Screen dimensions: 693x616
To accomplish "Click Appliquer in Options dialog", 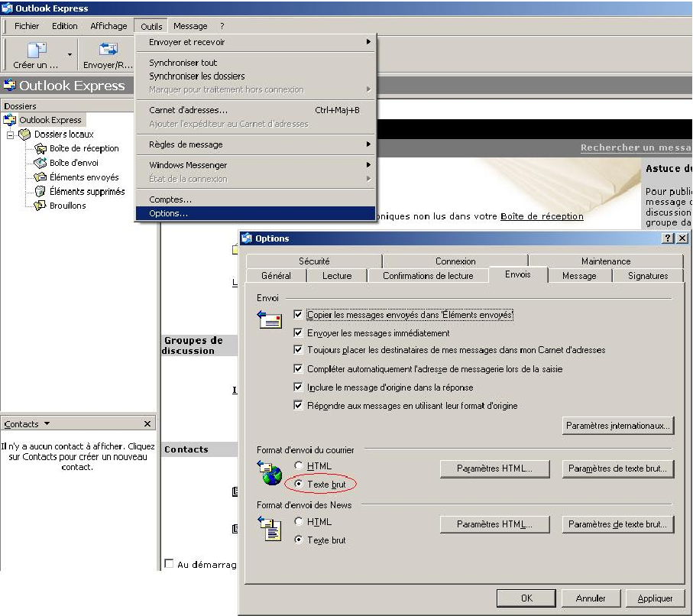I will tap(655, 598).
